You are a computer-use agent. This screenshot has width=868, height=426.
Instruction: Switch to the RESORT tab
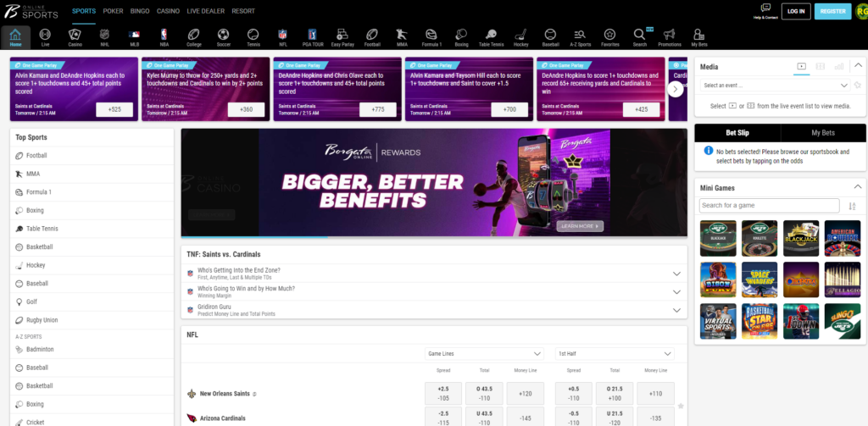coord(243,11)
